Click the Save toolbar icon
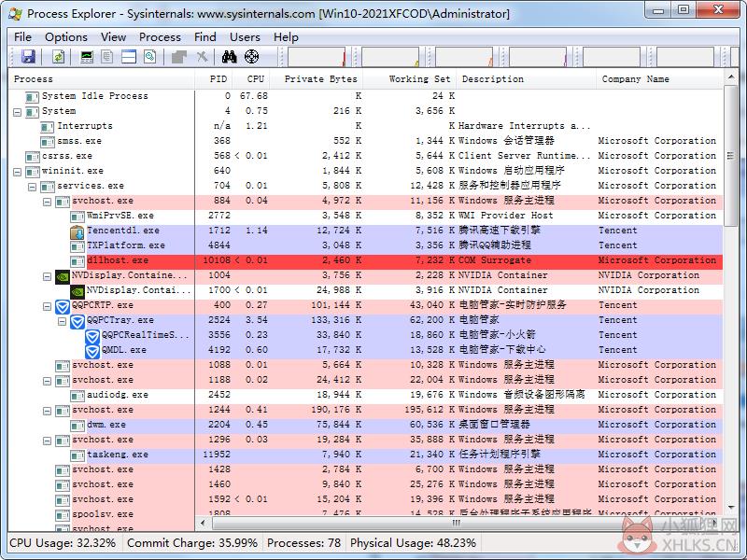This screenshot has width=747, height=560. coord(28,57)
